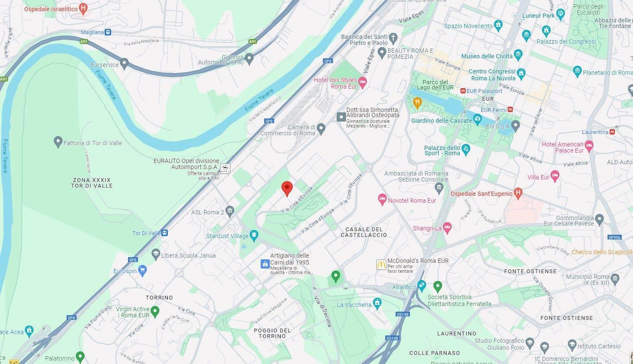633x364 pixels.
Task: Click the Fattoria di Tor di Valle pin
Action: click(x=58, y=142)
